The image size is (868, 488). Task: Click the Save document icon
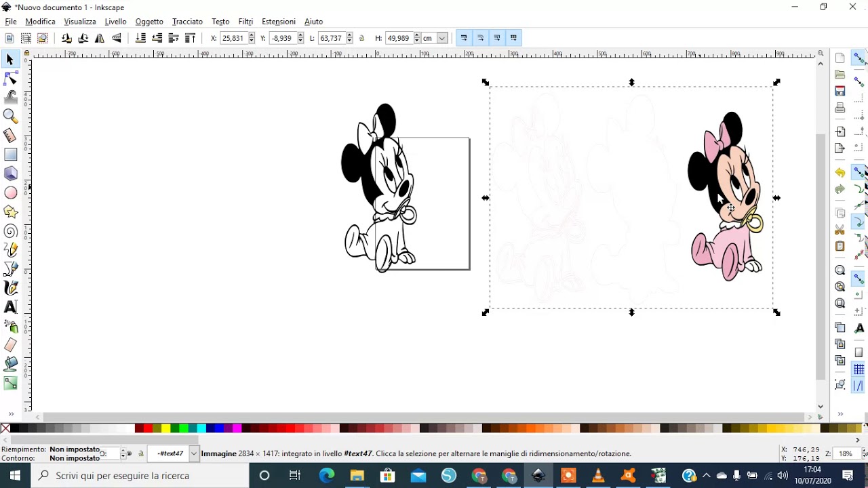pyautogui.click(x=840, y=91)
